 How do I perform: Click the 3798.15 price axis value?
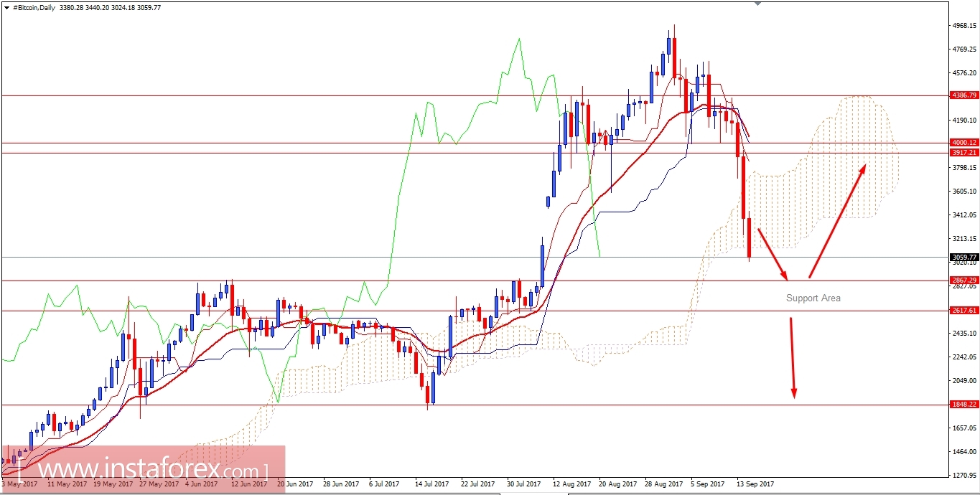click(964, 168)
